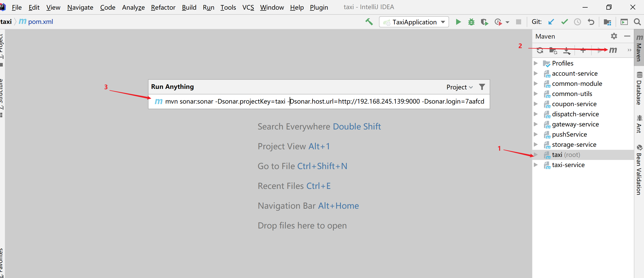Toggle the Run Anything filter icon

[482, 87]
